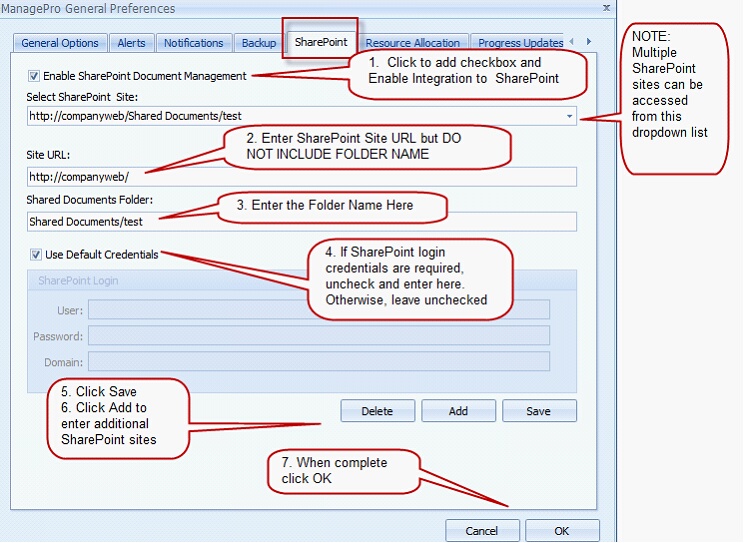Open the General Options tab
Image resolution: width=744 pixels, height=543 pixels.
[x=60, y=43]
